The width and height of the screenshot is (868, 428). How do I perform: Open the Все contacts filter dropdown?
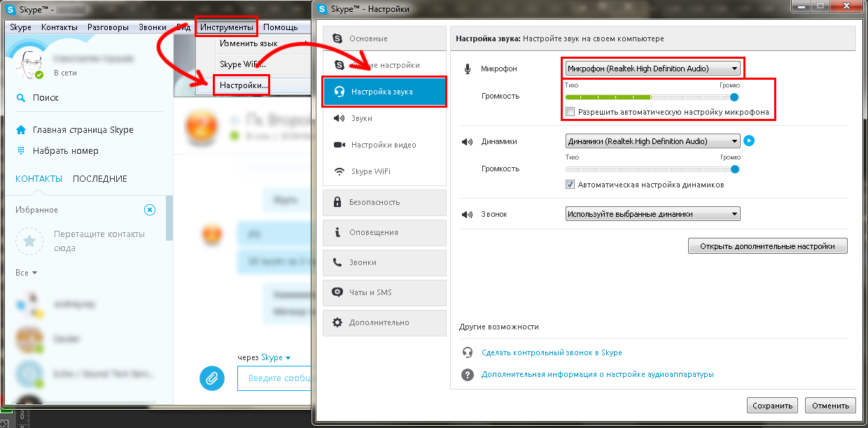click(x=26, y=272)
